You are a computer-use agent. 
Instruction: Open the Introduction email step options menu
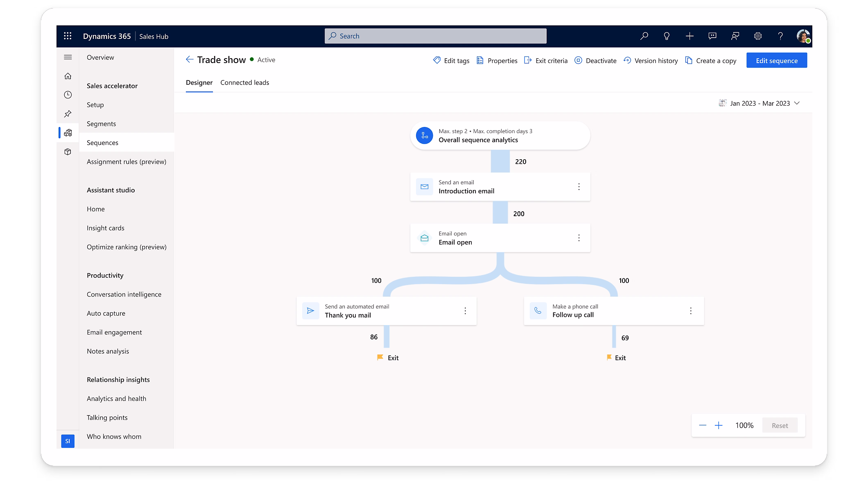(579, 187)
